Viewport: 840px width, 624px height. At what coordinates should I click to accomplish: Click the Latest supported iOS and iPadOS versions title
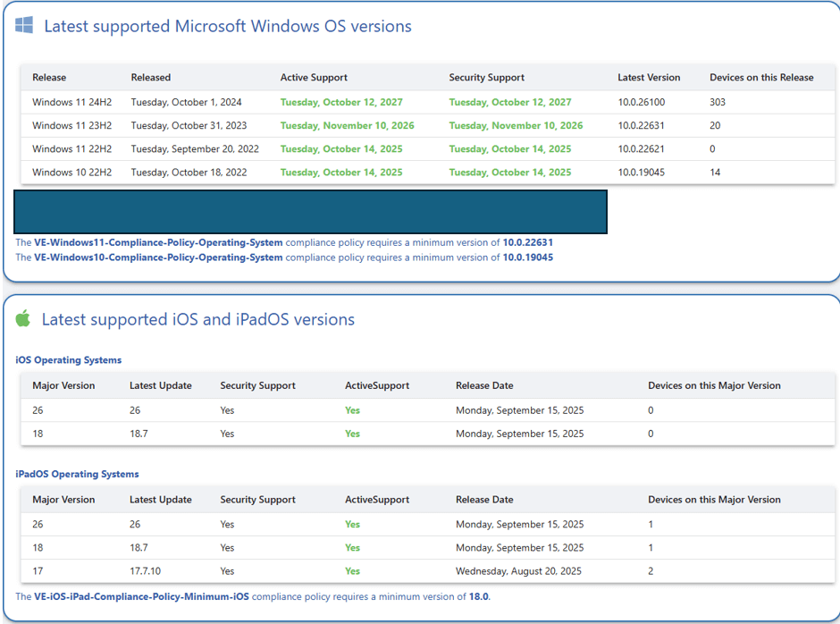click(197, 319)
